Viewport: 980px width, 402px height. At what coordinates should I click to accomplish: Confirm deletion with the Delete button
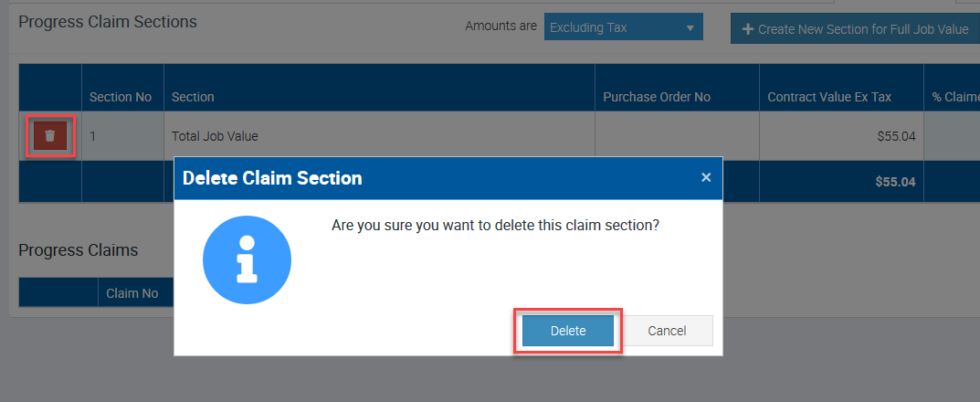click(567, 331)
